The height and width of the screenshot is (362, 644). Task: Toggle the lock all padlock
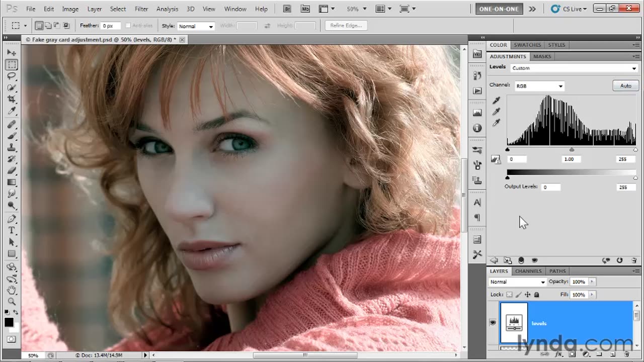pos(536,295)
